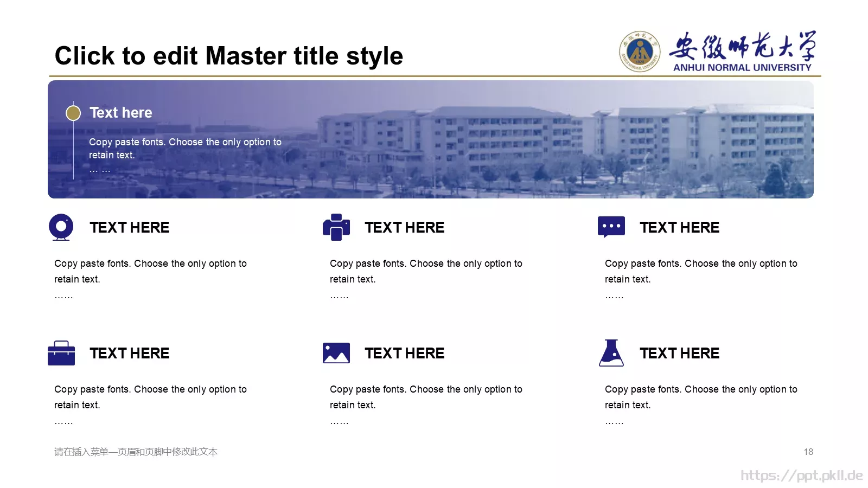Click the webcam icon beside first TEXT HERE

(x=61, y=227)
